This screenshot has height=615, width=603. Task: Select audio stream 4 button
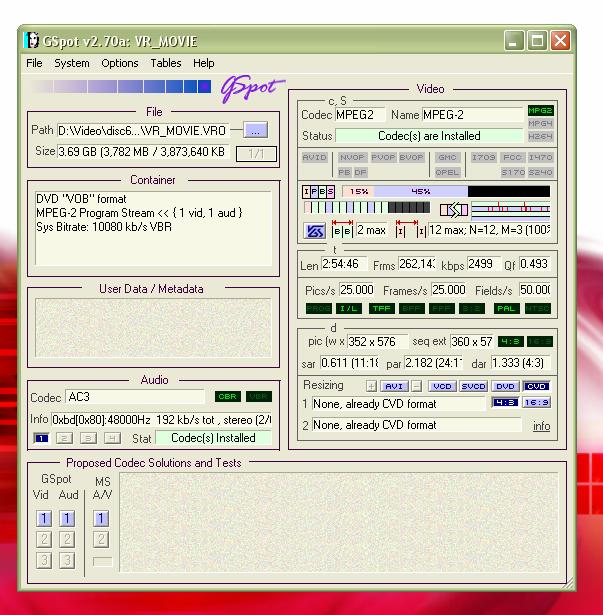[x=112, y=438]
